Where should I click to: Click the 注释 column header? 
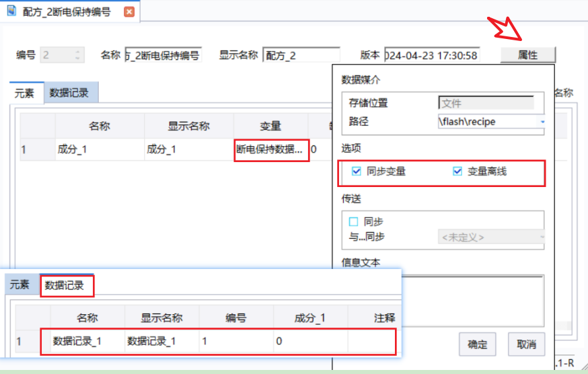[374, 317]
